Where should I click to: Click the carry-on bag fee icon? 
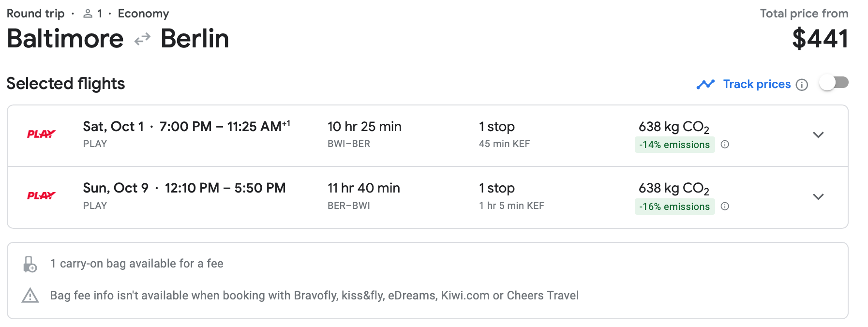pyautogui.click(x=30, y=264)
